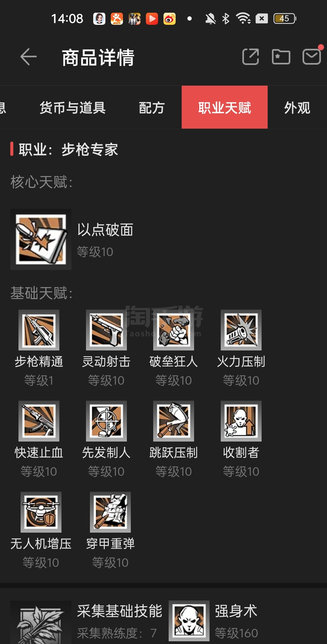Switch to the 外观 tab
327x644 pixels.
pyautogui.click(x=297, y=107)
